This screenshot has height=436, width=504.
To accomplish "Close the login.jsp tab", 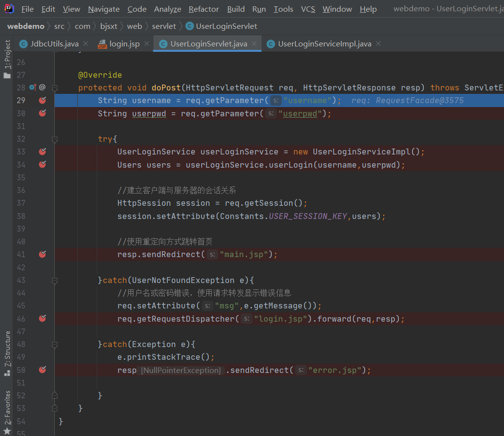I will click(x=147, y=44).
